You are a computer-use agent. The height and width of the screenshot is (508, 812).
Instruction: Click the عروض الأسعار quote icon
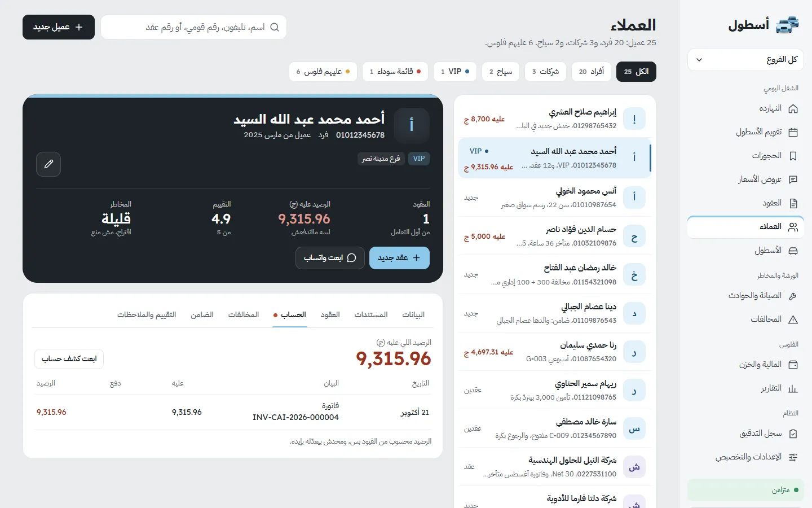[793, 179]
